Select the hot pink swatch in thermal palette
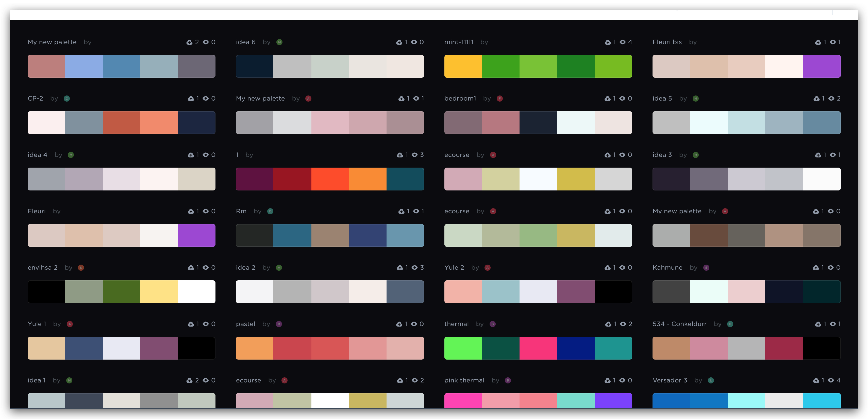The image size is (868, 419). coord(538,348)
